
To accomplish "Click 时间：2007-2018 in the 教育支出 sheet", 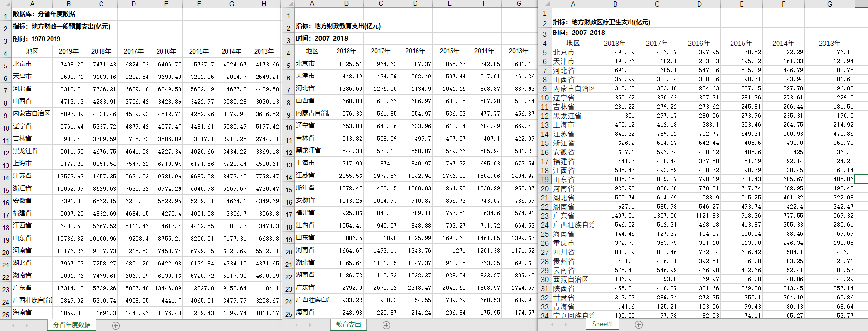I will 322,38.
